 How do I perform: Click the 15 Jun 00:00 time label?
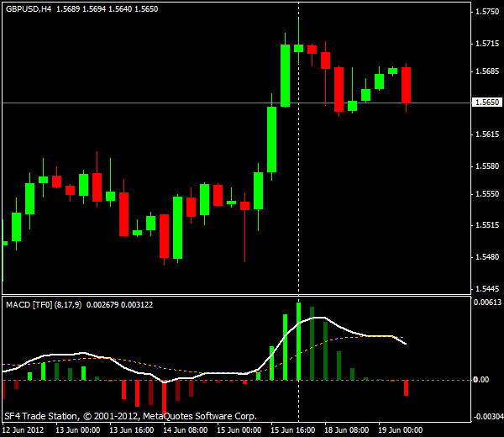pos(239,430)
